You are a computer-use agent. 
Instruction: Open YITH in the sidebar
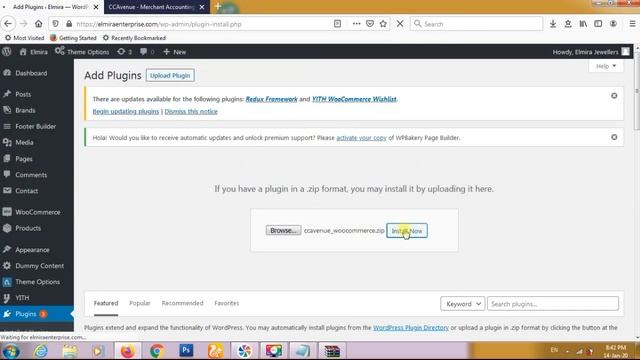pyautogui.click(x=22, y=298)
